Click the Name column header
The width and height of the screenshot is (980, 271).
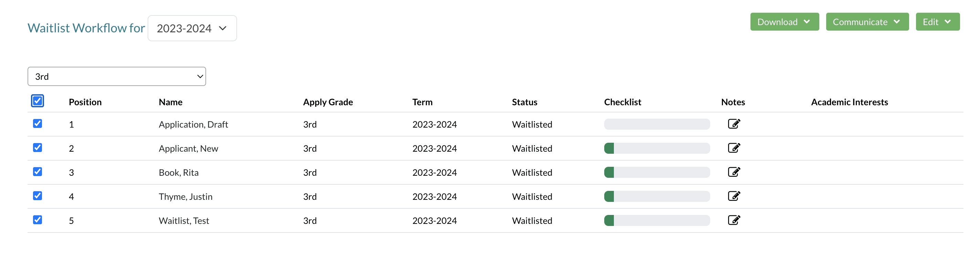pyautogui.click(x=170, y=102)
